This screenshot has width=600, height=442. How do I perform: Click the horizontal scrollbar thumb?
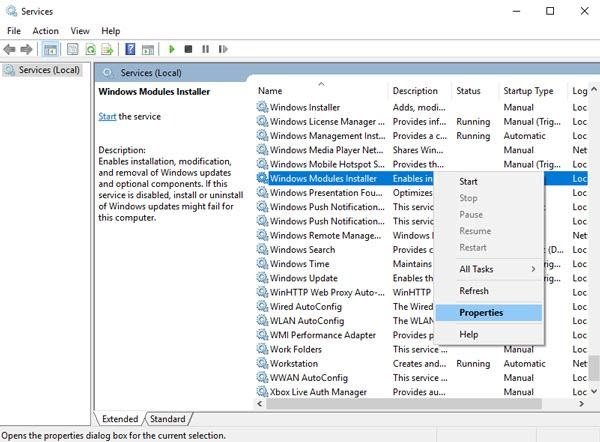point(404,404)
